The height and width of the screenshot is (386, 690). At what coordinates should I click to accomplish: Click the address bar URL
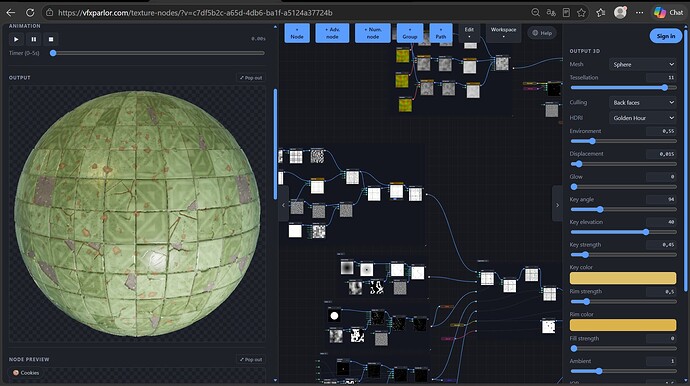[195, 13]
